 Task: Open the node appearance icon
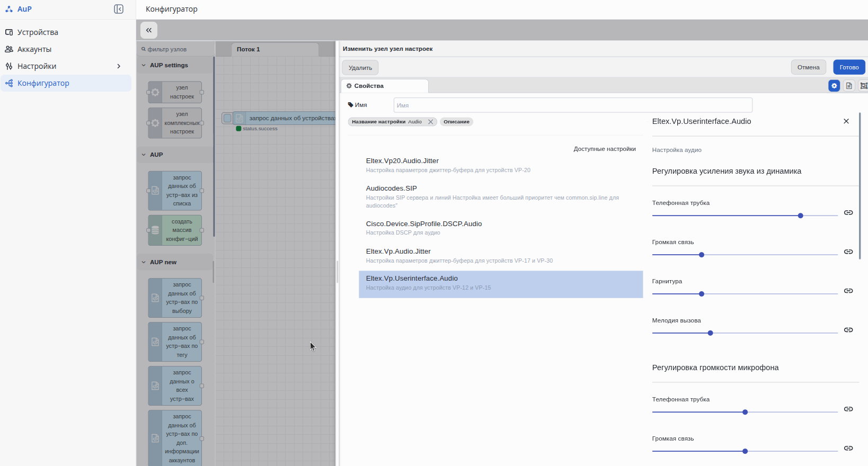(863, 86)
